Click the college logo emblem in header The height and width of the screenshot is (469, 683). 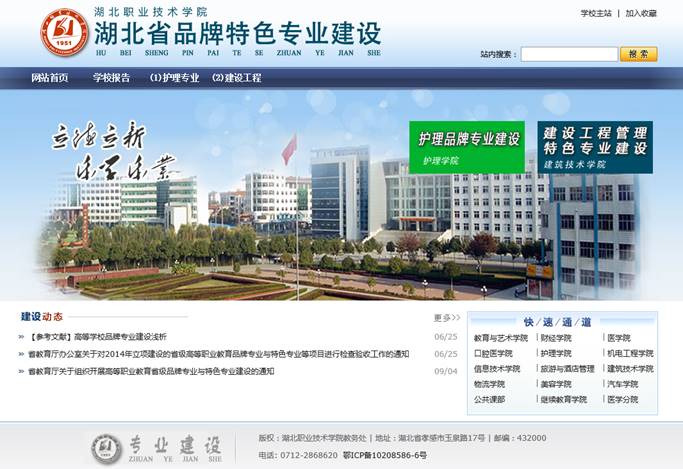[64, 32]
